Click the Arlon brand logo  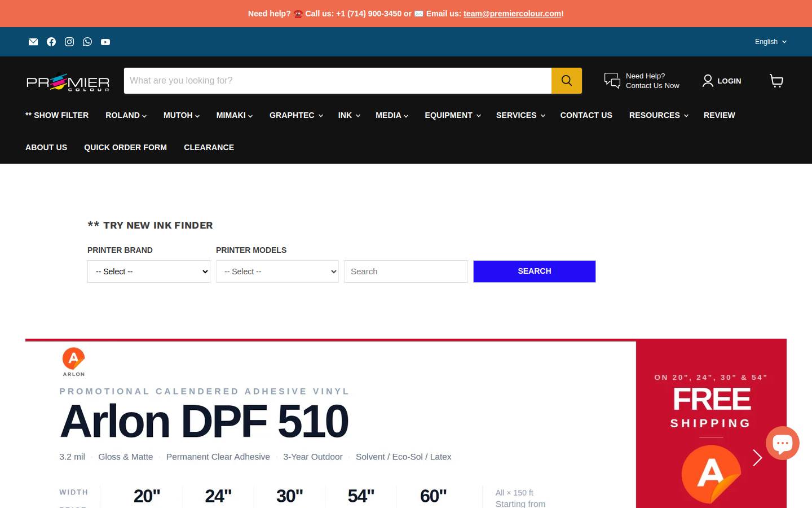pyautogui.click(x=74, y=362)
